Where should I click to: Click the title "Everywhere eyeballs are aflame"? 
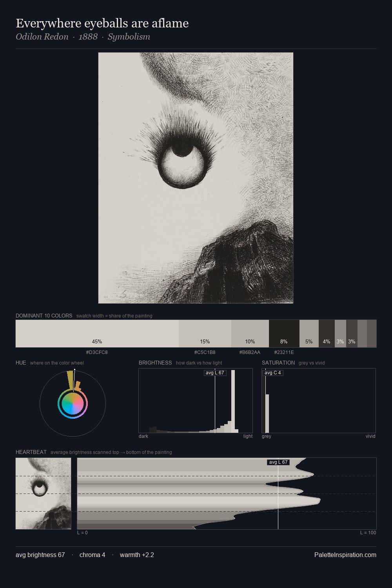(x=102, y=23)
